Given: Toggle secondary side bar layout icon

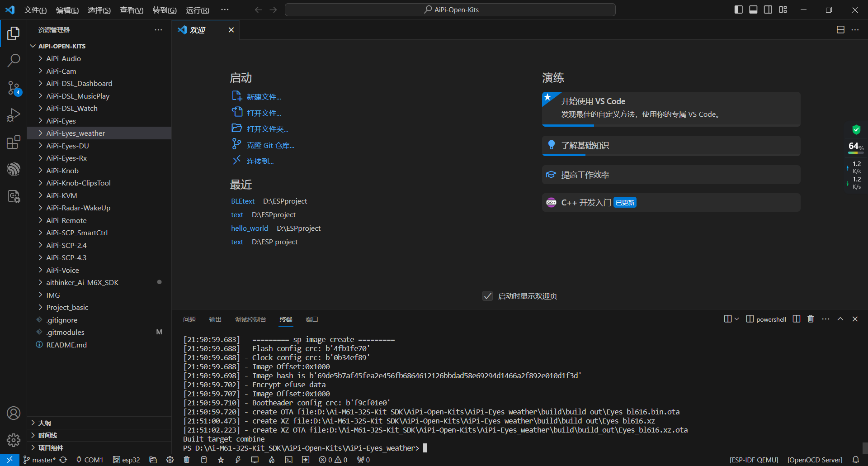Looking at the screenshot, I should click(x=768, y=10).
